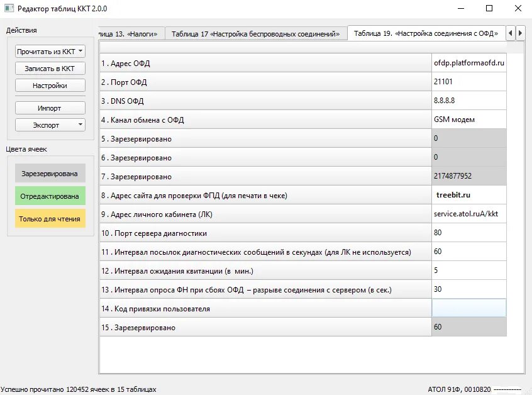Switch to 'Таблица 13. «Налоги»' tab

tap(131, 34)
